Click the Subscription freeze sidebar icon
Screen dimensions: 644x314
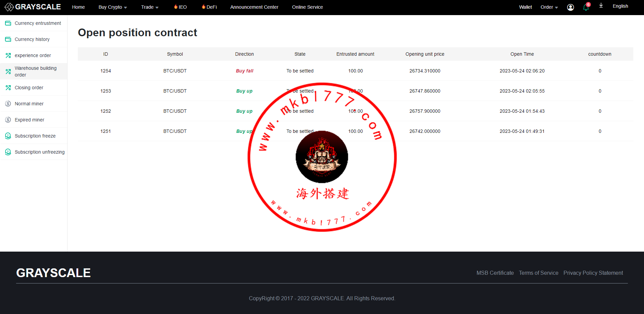[8, 136]
